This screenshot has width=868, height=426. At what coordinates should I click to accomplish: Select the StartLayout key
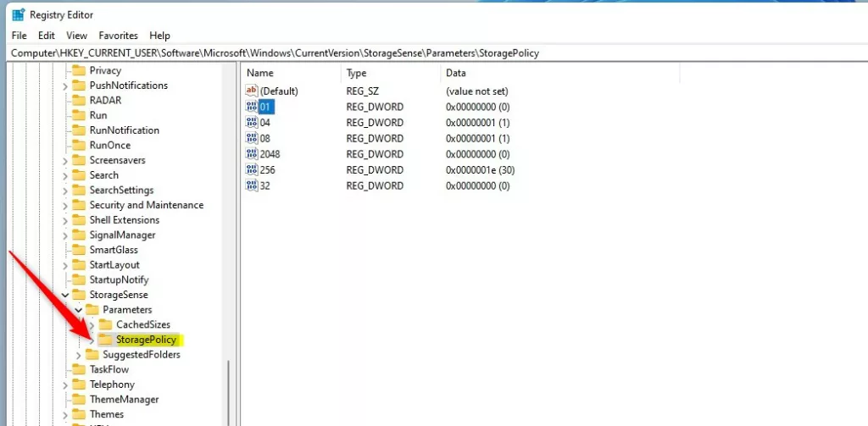click(114, 264)
